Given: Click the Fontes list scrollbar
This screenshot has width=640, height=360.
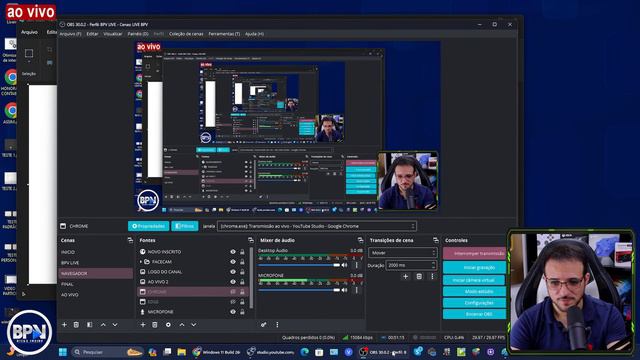Looking at the screenshot, I should click(251, 278).
